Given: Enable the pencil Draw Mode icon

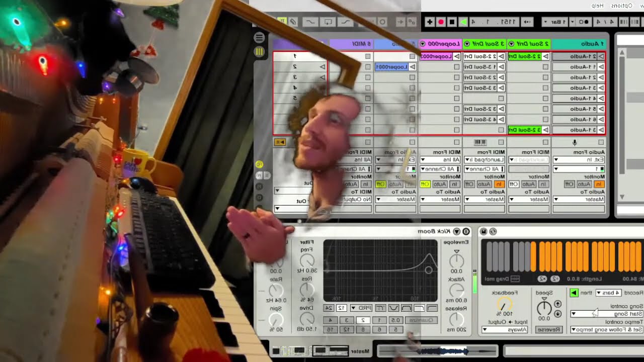Looking at the screenshot, I should tap(293, 22).
